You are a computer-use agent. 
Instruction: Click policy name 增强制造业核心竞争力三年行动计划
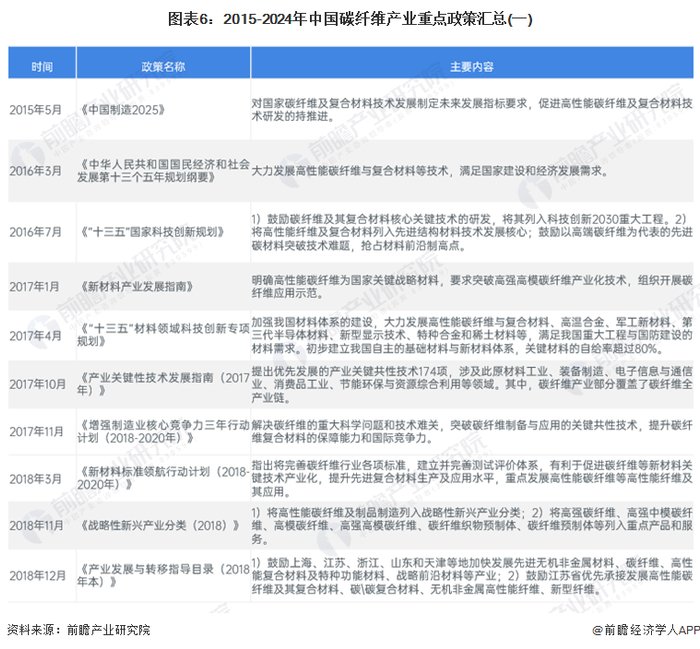click(163, 432)
